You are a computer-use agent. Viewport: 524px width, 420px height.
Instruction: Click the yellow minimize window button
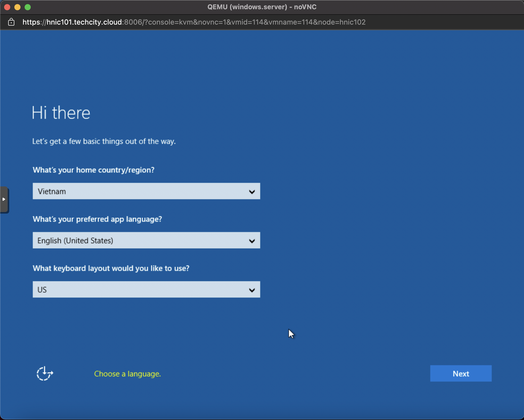[x=17, y=7]
